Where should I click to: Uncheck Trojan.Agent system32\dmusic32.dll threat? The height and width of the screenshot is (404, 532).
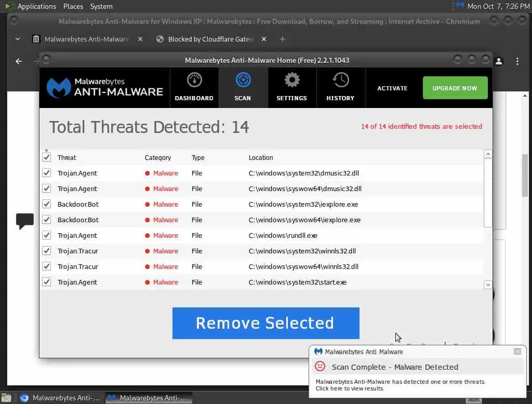(46, 173)
